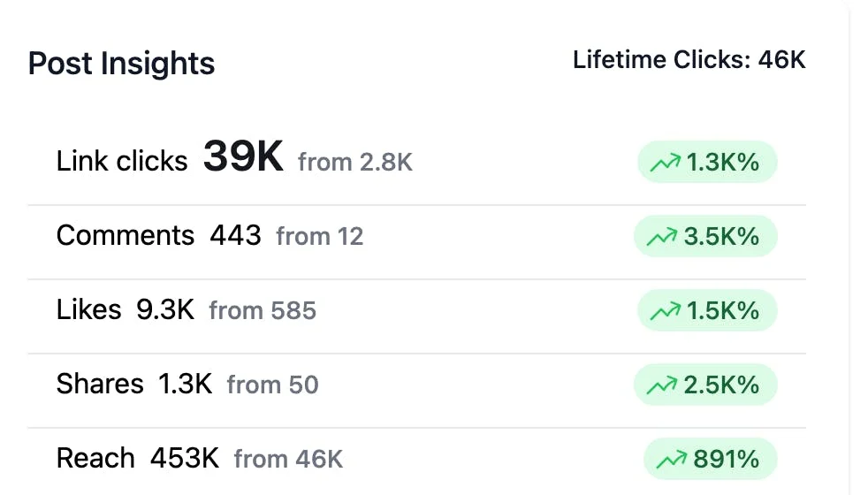Image resolution: width=868 pixels, height=495 pixels.
Task: Select the 2.5K% shares growth badge
Action: coord(706,385)
